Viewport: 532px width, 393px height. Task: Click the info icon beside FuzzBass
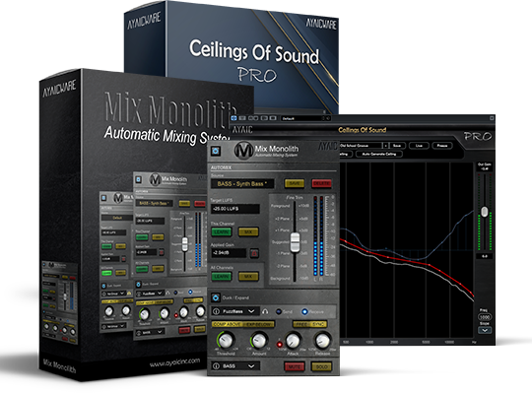point(216,311)
